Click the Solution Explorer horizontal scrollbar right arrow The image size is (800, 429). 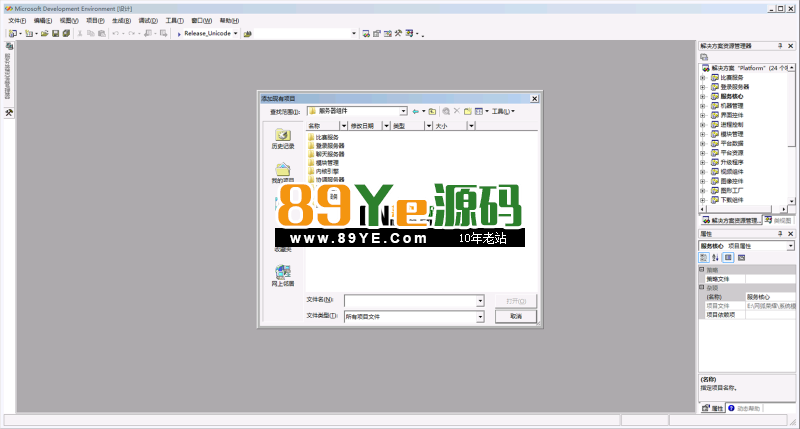coord(784,209)
